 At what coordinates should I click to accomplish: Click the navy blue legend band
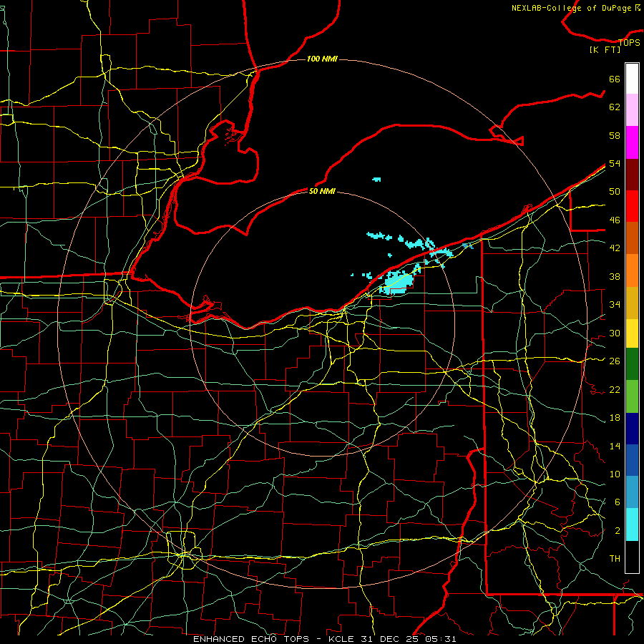(632, 429)
